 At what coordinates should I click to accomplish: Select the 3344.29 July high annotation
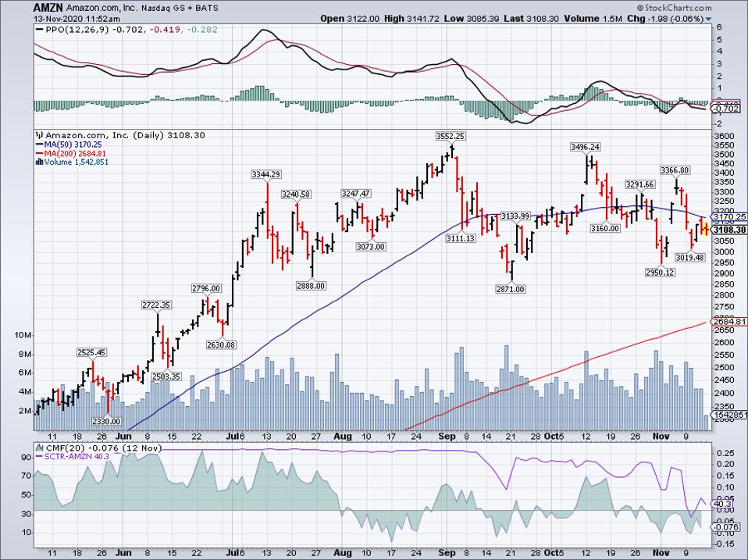[266, 175]
